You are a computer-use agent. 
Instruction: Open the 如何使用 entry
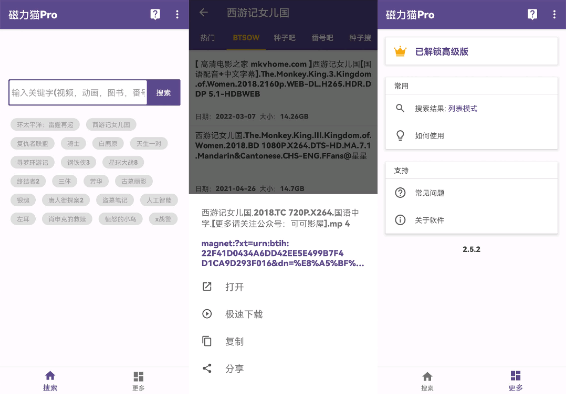[x=472, y=136]
